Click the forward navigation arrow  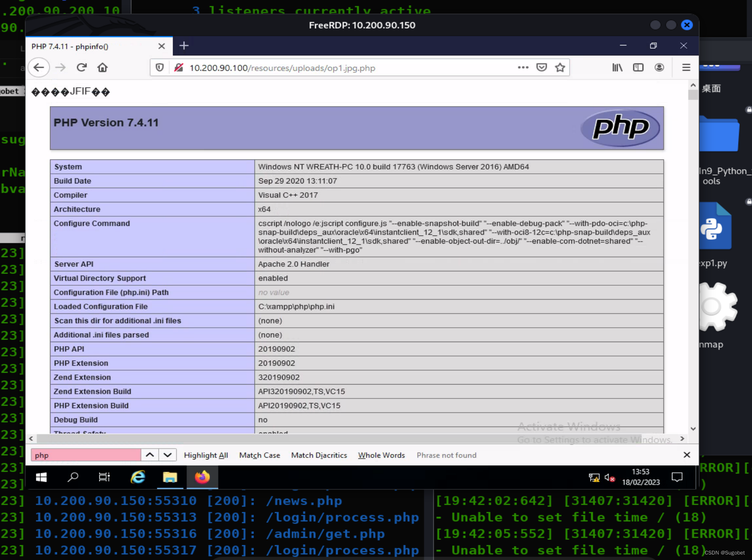(61, 67)
